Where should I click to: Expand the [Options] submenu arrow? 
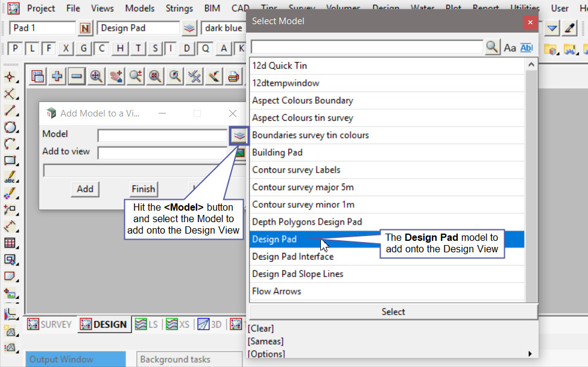(530, 354)
